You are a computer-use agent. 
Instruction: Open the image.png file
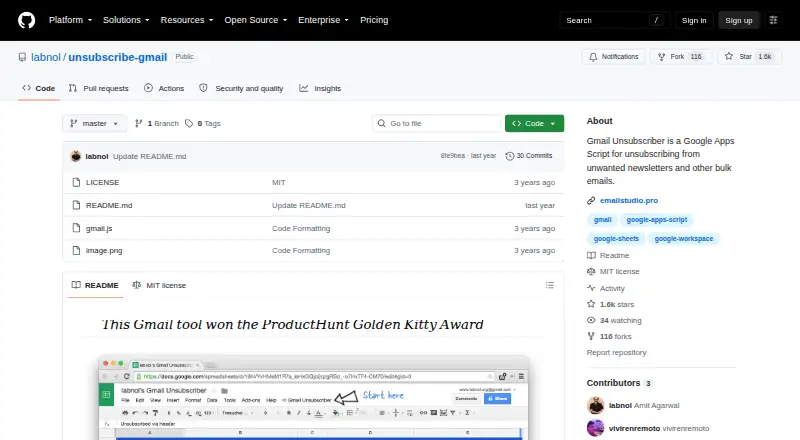104,251
